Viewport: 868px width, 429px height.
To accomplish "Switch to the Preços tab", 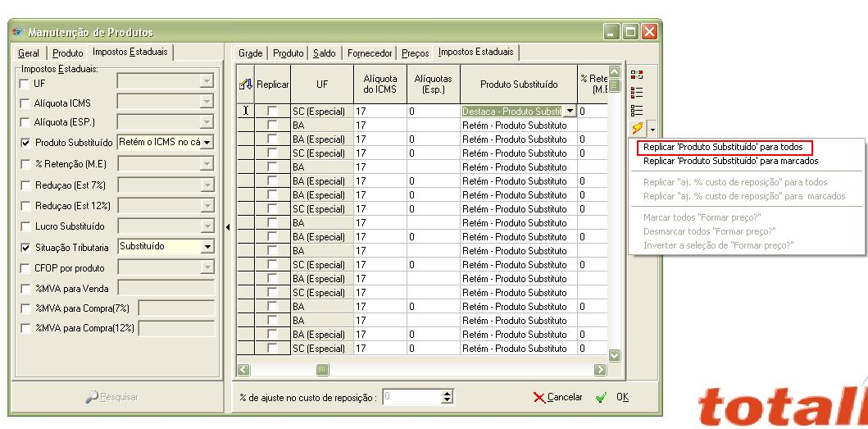I will [x=416, y=53].
